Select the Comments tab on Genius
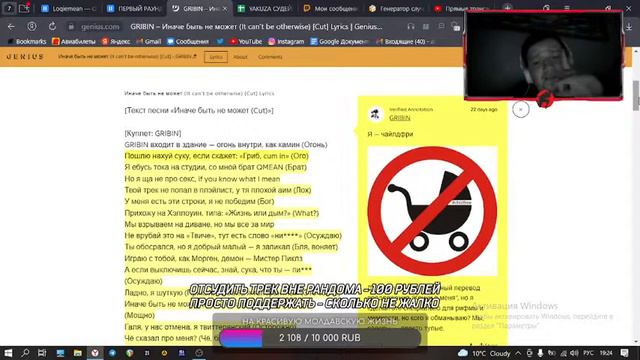 click(270, 57)
